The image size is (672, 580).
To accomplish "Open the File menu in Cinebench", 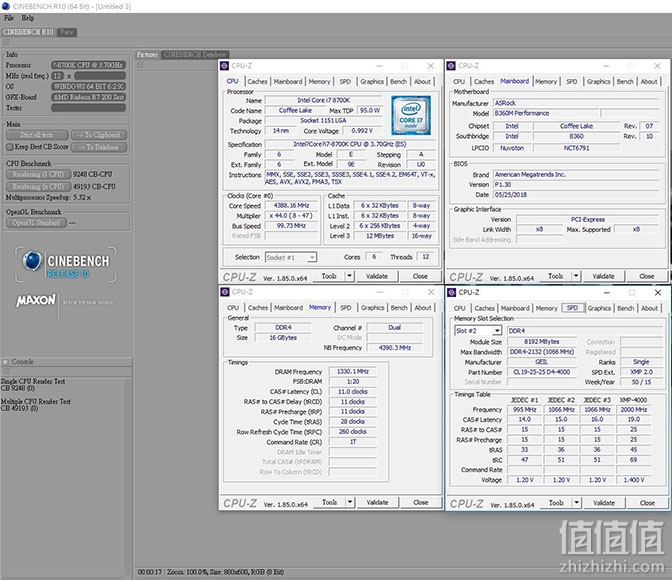I will (x=9, y=18).
